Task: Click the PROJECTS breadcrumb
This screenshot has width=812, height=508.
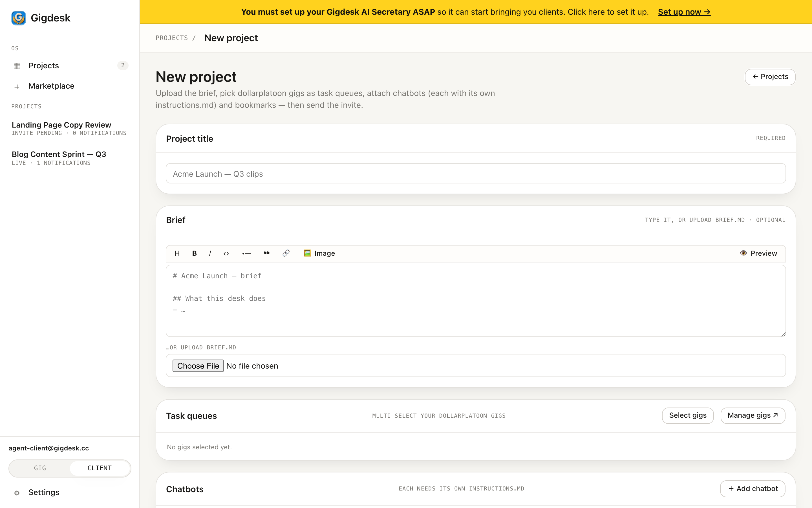Action: point(172,38)
